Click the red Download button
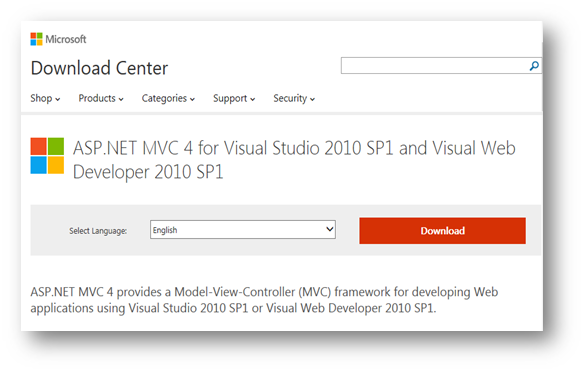Image resolution: width=585 pixels, height=373 pixels. click(442, 231)
